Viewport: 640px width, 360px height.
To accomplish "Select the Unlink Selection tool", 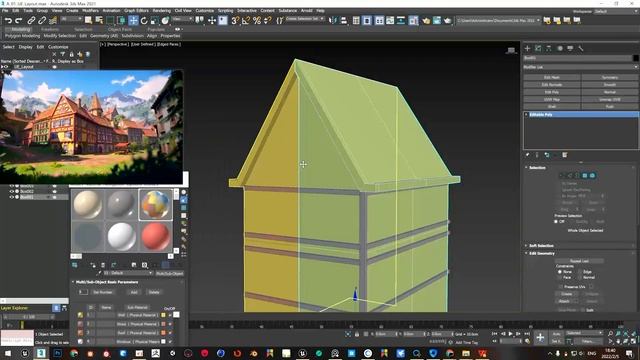I will point(42,20).
